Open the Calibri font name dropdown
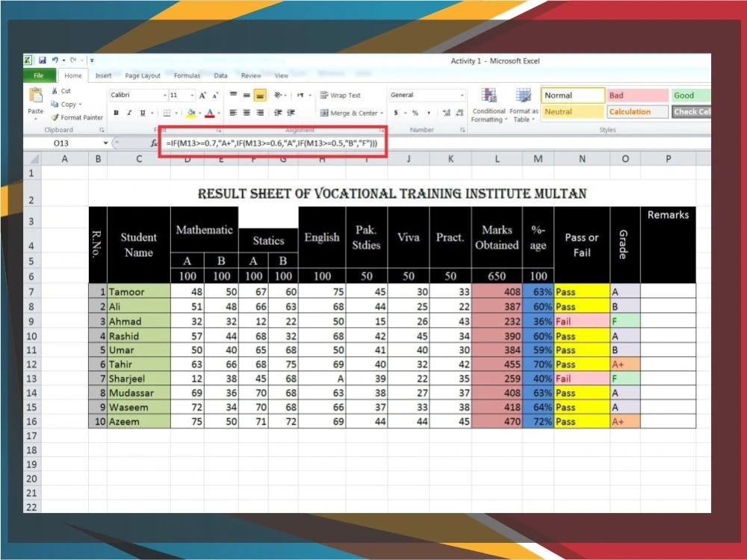Viewport: 747px width, 560px height. coord(165,96)
